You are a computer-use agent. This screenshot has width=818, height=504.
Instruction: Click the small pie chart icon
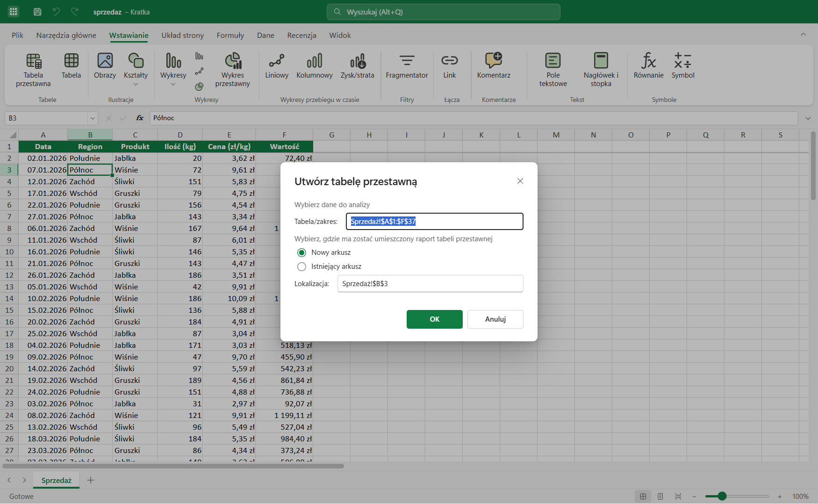(x=199, y=86)
